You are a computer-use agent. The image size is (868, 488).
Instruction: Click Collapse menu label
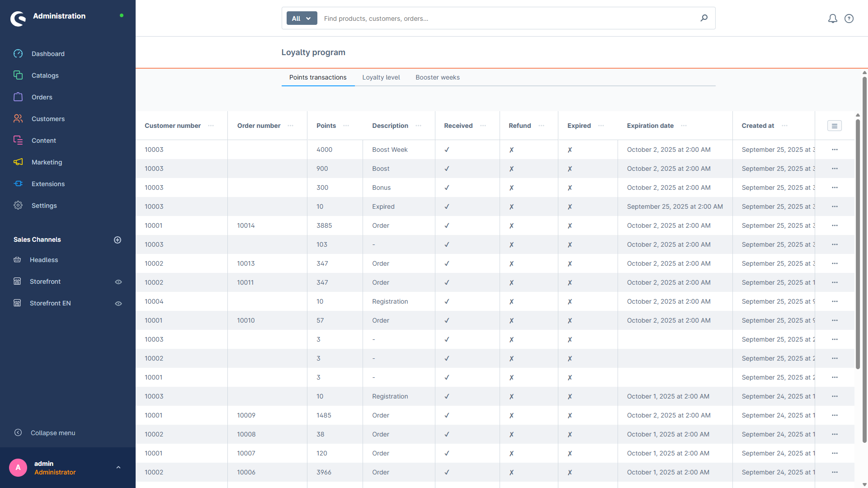coord(53,433)
